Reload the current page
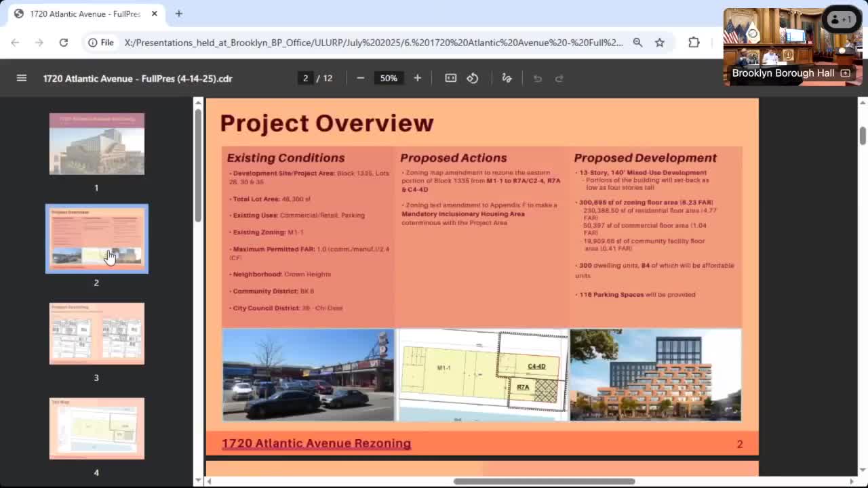This screenshot has width=868, height=488. click(x=63, y=42)
